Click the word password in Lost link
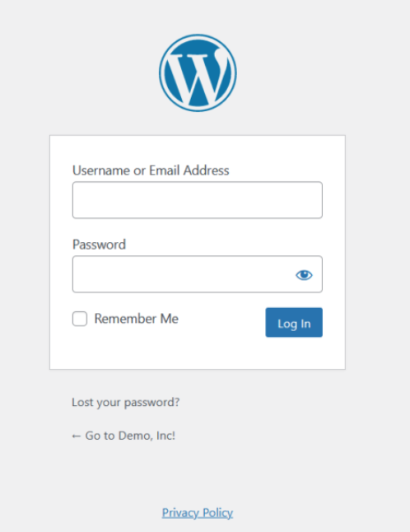Viewport: 410px width, 532px height. 151,403
